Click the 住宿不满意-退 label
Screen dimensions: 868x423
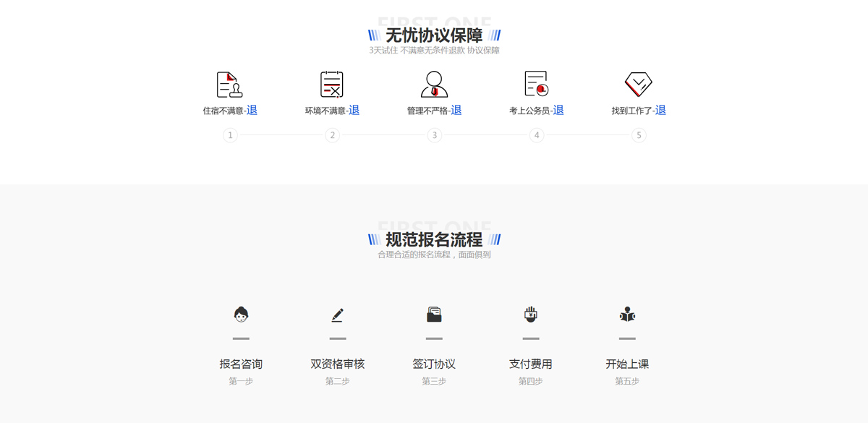tap(230, 111)
